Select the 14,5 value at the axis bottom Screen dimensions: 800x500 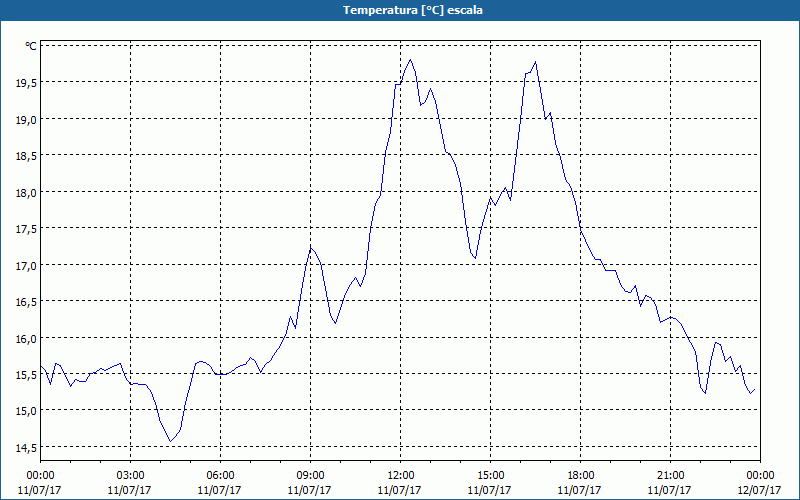pos(26,448)
